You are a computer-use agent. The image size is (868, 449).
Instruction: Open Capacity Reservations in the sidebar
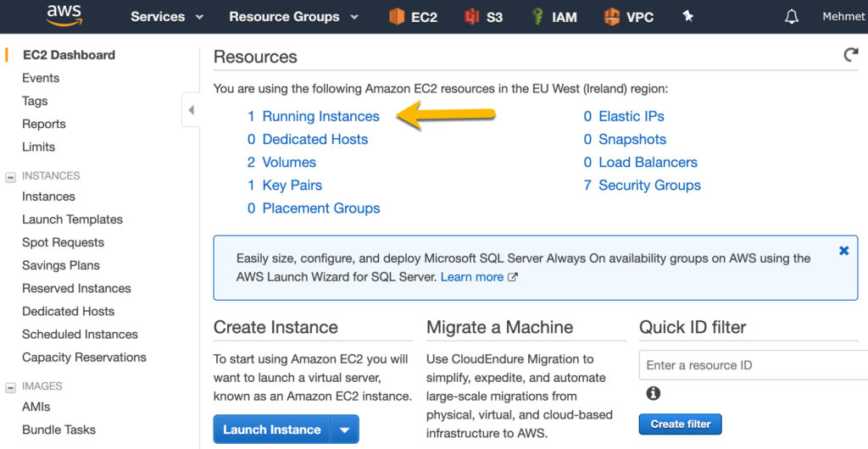(84, 358)
